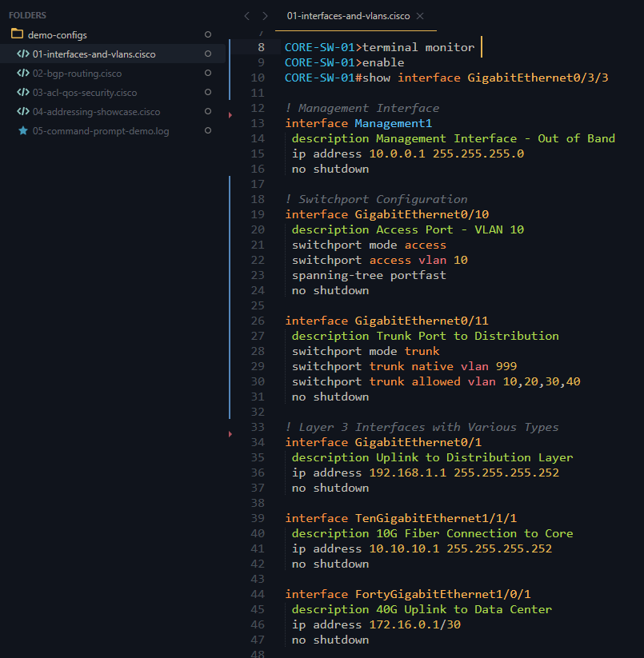Click status circle for 05-command-prompt-demo.log
The width and height of the screenshot is (644, 658).
[x=208, y=130]
